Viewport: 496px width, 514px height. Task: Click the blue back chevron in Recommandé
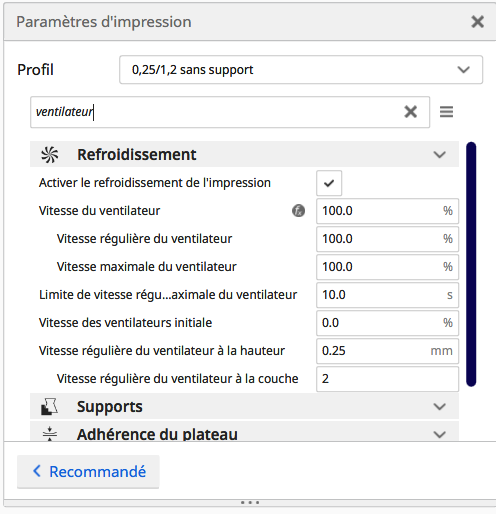click(37, 471)
